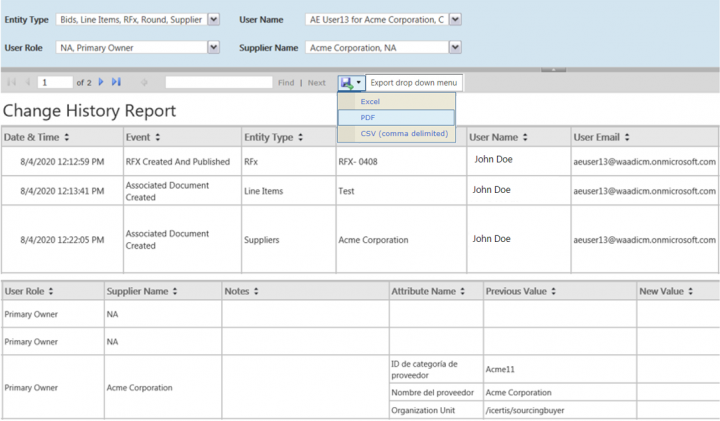Image resolution: width=720 pixels, height=421 pixels.
Task: Sort the Attribute Name column
Action: (463, 291)
